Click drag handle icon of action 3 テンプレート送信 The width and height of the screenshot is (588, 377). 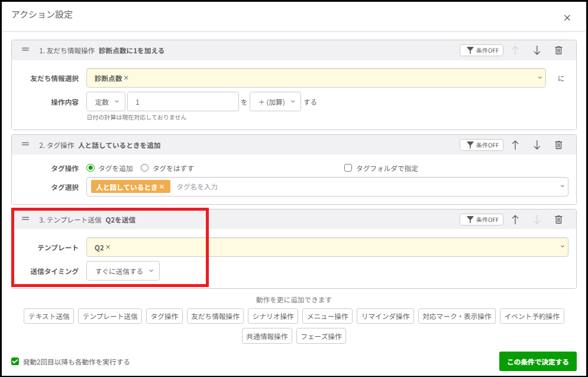tap(25, 219)
